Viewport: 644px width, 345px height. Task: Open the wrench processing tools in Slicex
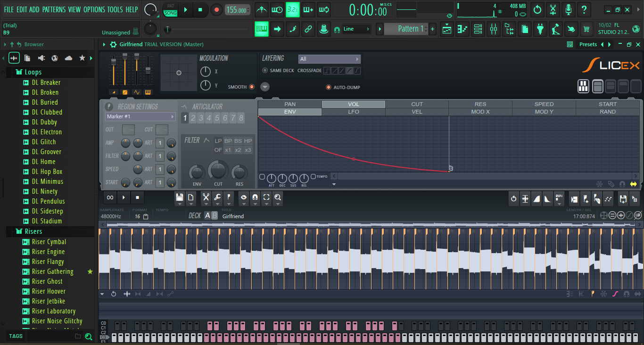pos(218,197)
